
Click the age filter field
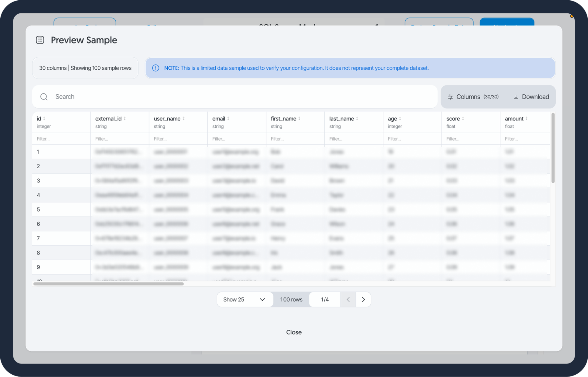pyautogui.click(x=412, y=139)
